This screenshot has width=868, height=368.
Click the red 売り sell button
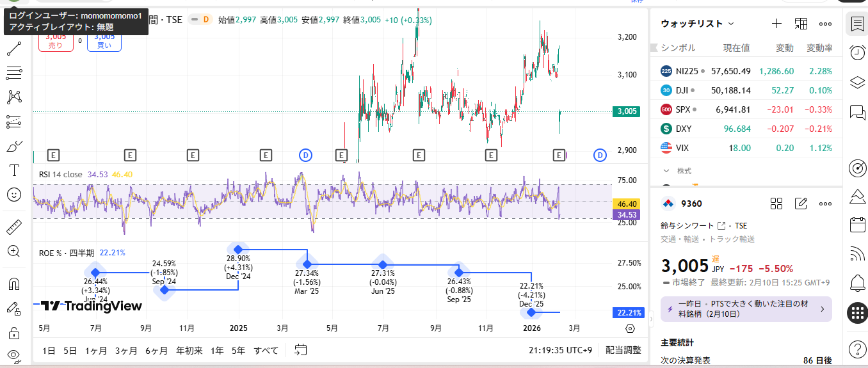[x=56, y=42]
